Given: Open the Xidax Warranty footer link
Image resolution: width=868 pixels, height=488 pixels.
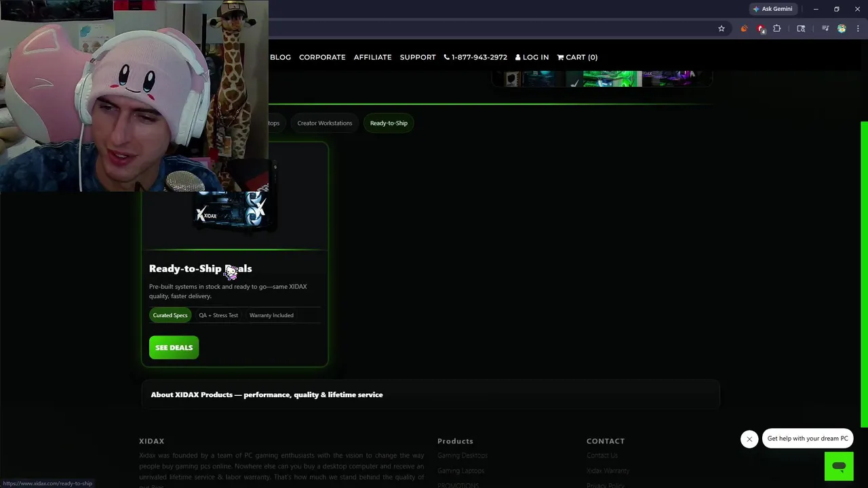Looking at the screenshot, I should tap(608, 470).
